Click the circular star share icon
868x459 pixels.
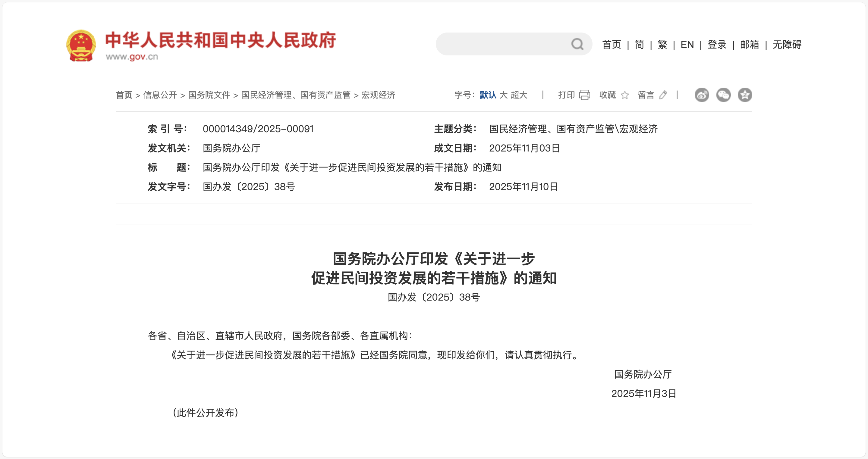745,95
